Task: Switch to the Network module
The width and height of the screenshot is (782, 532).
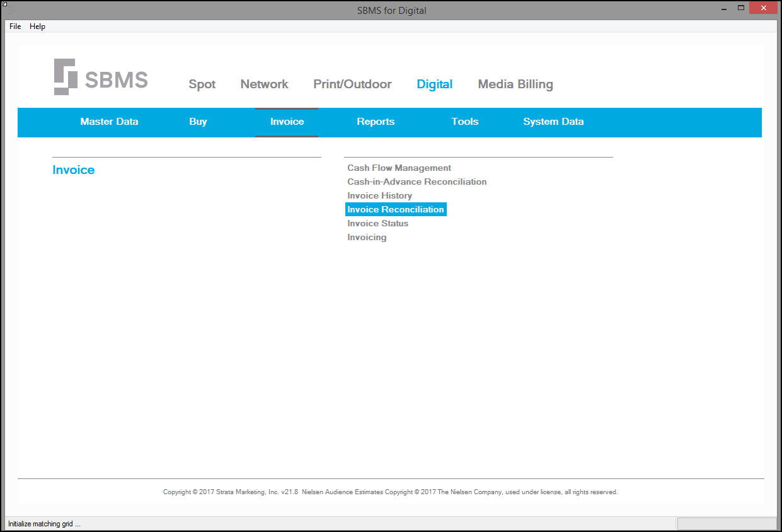Action: point(264,84)
